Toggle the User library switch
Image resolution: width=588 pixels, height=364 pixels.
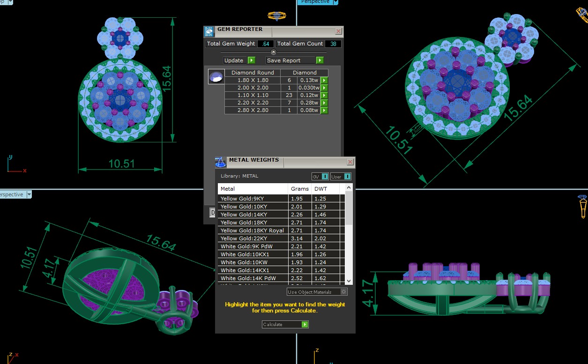(347, 177)
